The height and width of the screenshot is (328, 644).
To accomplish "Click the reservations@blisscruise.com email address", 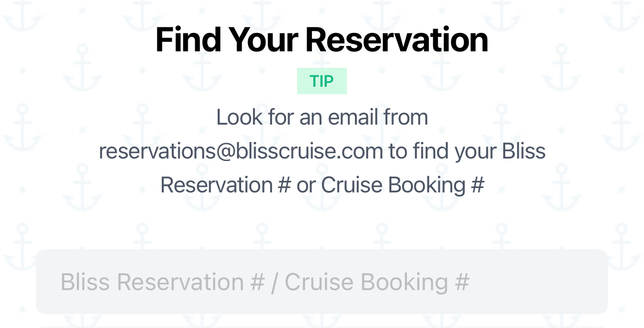I will 241,151.
